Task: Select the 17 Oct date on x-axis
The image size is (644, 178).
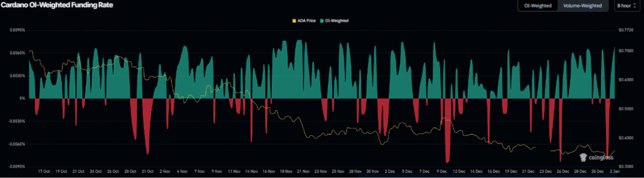Action: [x=44, y=171]
